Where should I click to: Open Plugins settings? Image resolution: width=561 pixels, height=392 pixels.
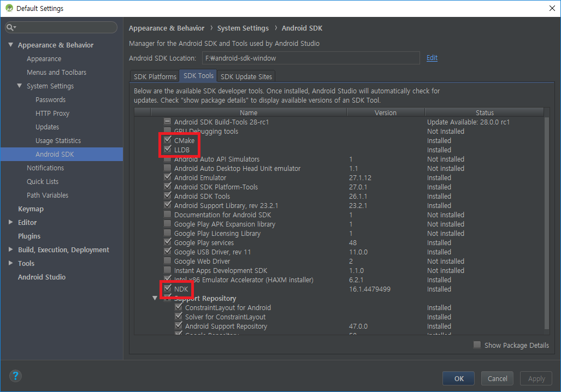click(29, 236)
